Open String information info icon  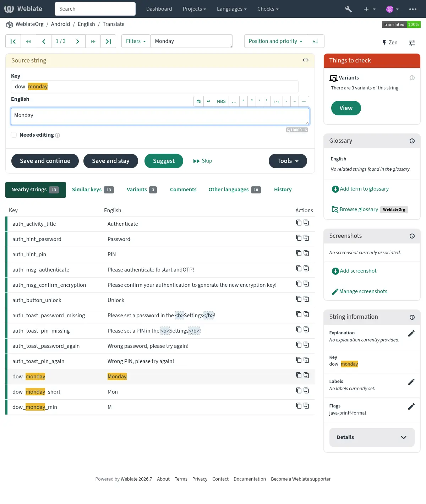tap(412, 317)
